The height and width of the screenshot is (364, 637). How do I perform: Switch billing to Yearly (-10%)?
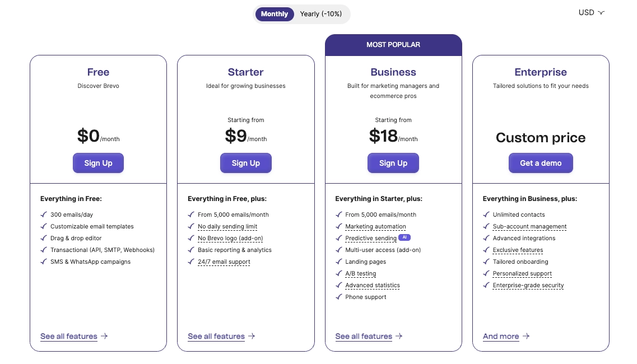[320, 14]
